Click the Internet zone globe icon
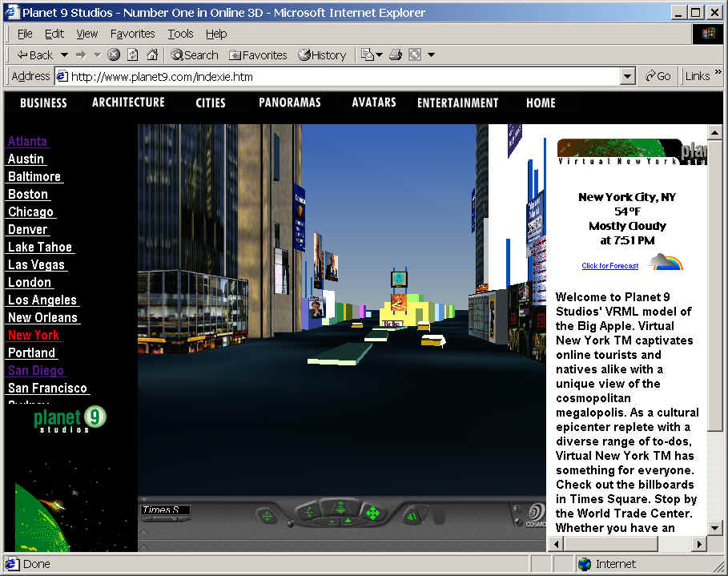The width and height of the screenshot is (728, 576). point(585,564)
